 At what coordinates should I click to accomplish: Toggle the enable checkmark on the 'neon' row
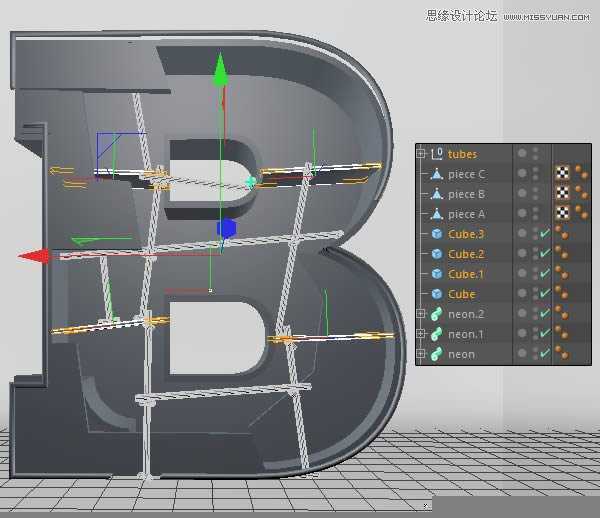[545, 353]
